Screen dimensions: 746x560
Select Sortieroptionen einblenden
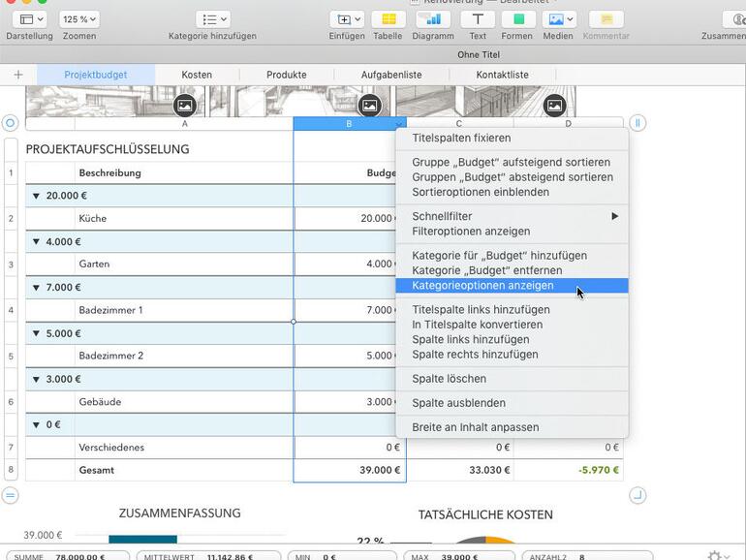512,192
